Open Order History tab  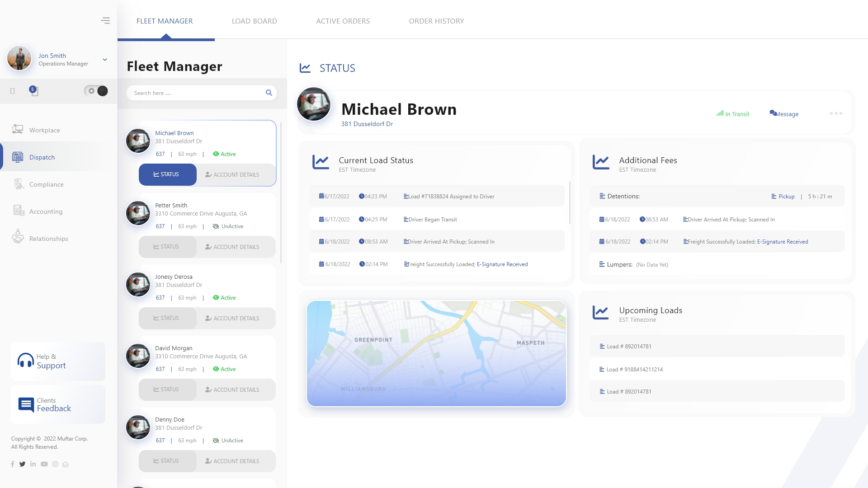tap(437, 21)
